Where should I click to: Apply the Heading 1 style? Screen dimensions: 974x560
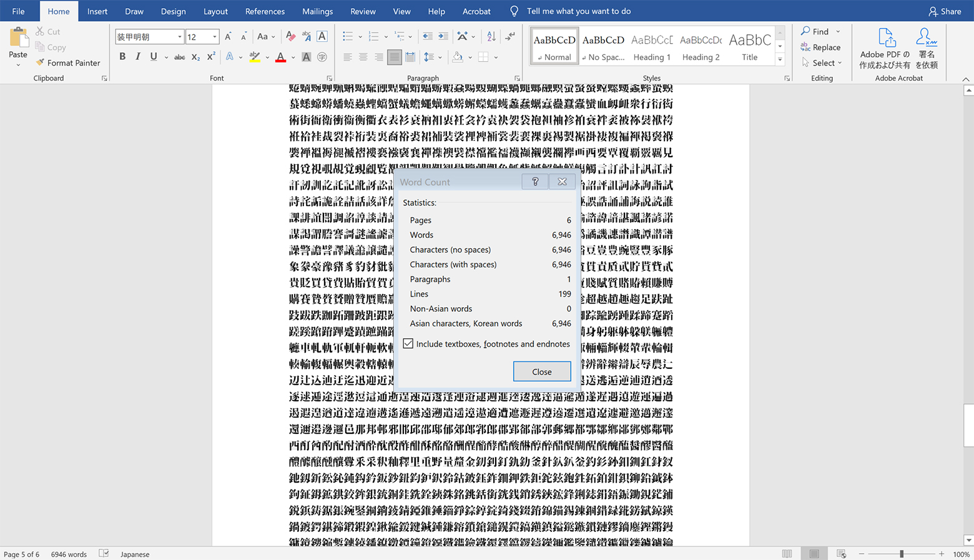[x=652, y=46]
